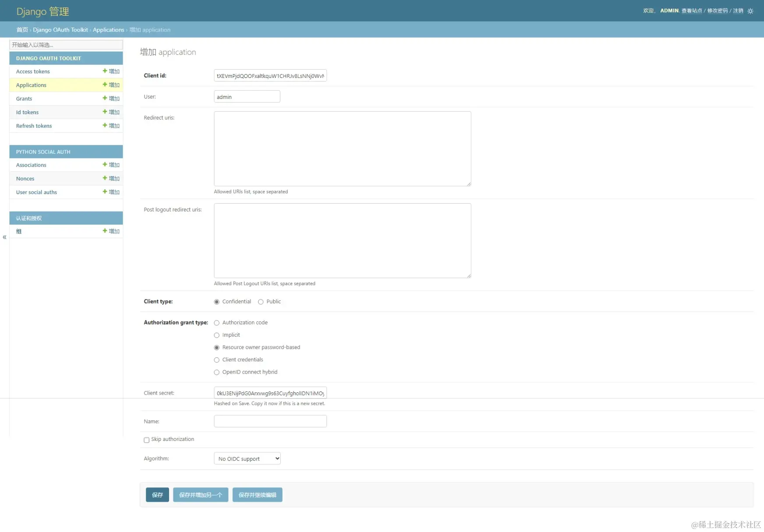Open Refresh tokens in sidebar
The height and width of the screenshot is (532, 764).
34,126
